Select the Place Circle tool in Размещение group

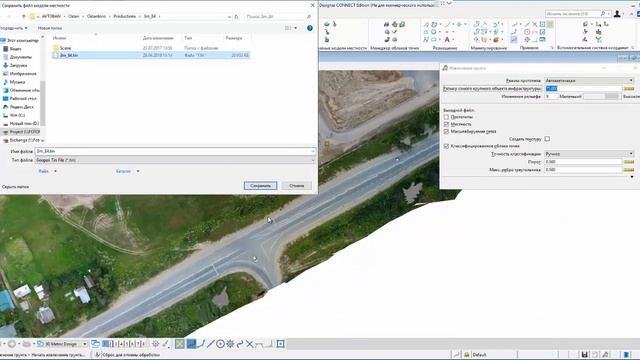pyautogui.click(x=433, y=32)
